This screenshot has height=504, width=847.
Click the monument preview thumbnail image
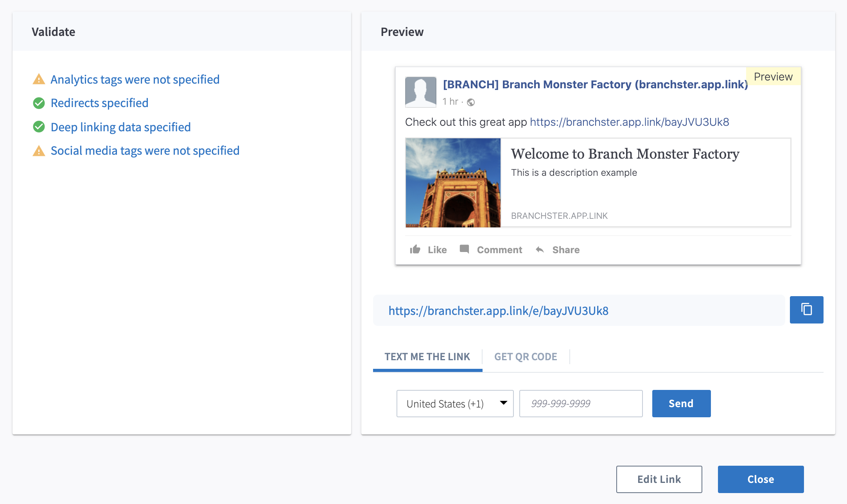pyautogui.click(x=453, y=182)
